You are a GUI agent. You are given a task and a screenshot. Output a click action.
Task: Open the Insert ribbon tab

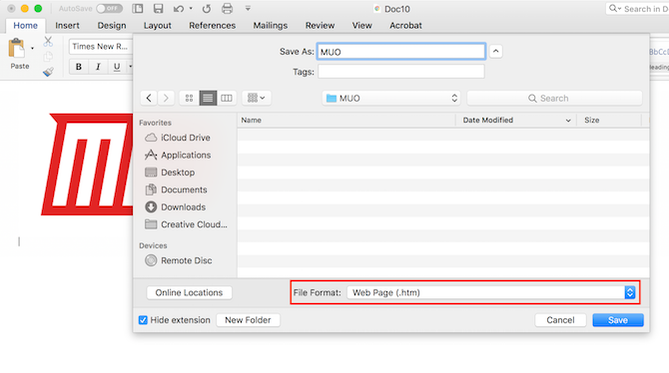pyautogui.click(x=67, y=26)
